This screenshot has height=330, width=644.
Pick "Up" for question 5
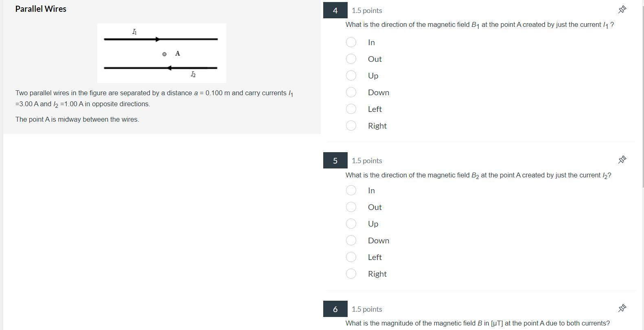tap(351, 224)
